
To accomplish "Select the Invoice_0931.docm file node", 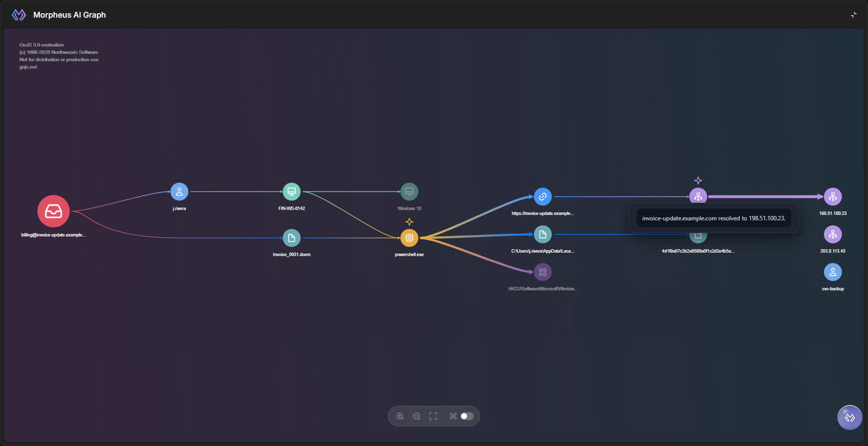I will (x=292, y=238).
